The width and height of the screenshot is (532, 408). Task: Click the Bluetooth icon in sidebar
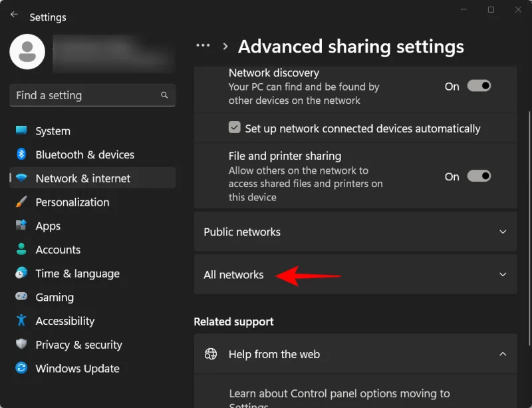[21, 154]
